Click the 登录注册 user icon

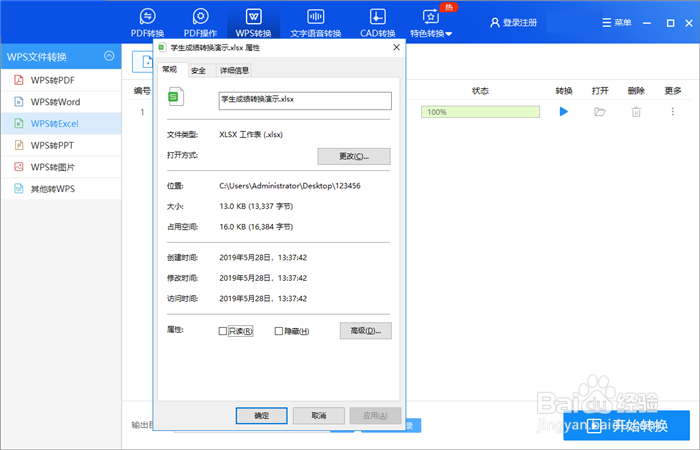pos(495,22)
